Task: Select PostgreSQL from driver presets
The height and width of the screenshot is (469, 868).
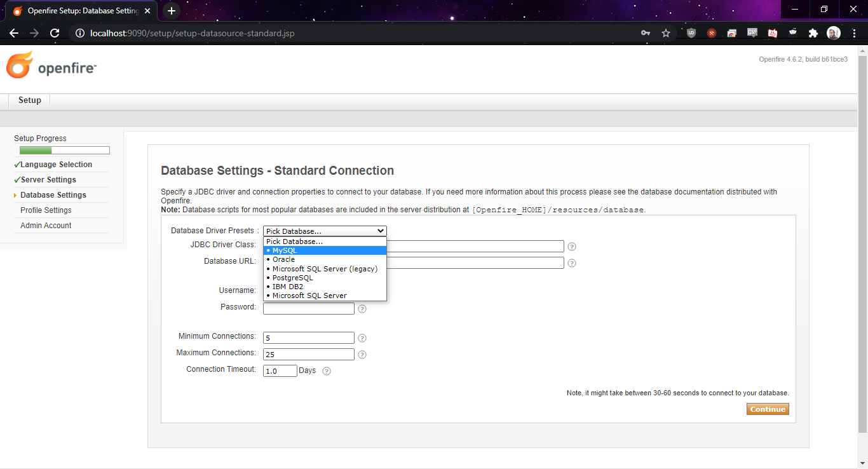Action: (x=325, y=278)
